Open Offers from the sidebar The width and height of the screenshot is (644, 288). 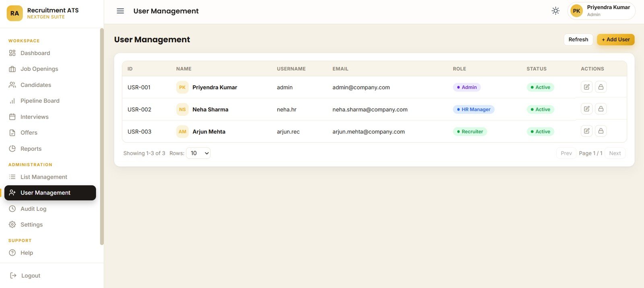[x=50, y=133]
